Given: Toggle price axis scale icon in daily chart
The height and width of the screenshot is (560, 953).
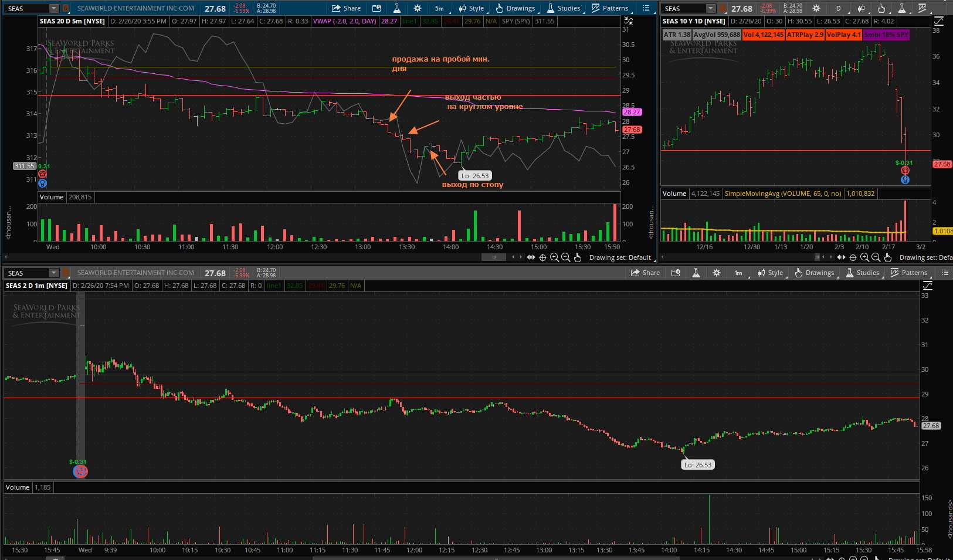Looking at the screenshot, I should [x=938, y=21].
